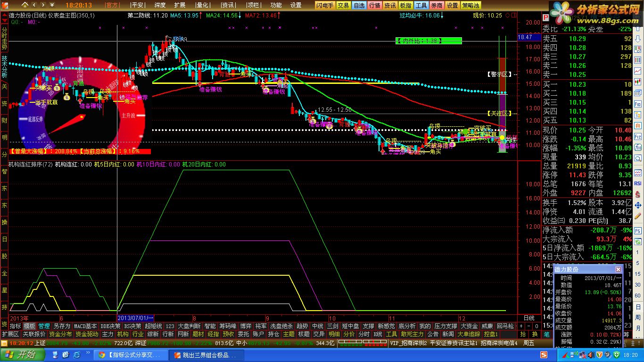Viewport: 644px width, 362px height.
Task: Open the 深度 menu
Action: pyautogui.click(x=160, y=5)
